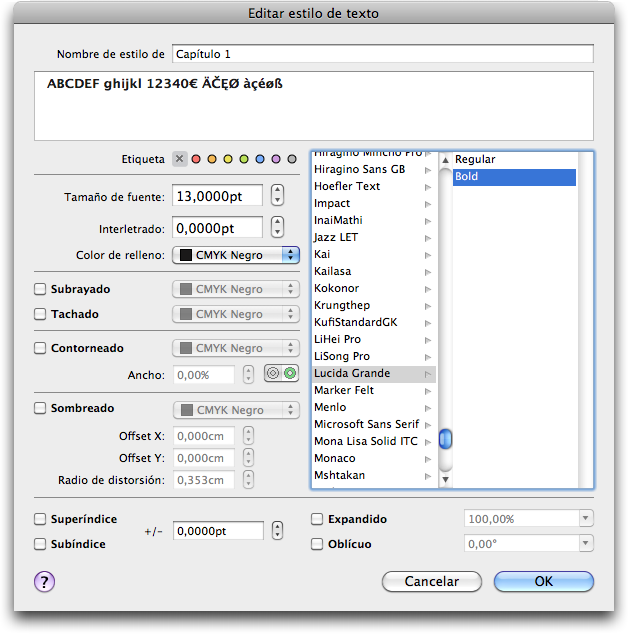The height and width of the screenshot is (634, 628).
Task: Confirm with the OK button
Action: coord(543,581)
